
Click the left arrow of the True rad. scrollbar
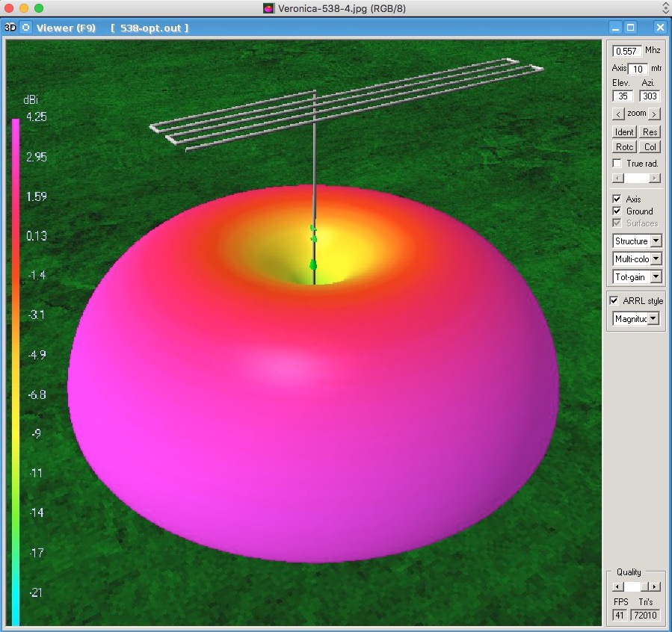[617, 178]
